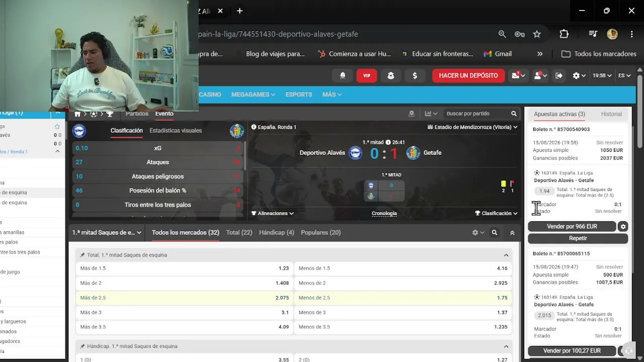The image size is (644, 362).
Task: Open the statistics chart dropdown
Action: 431,114
